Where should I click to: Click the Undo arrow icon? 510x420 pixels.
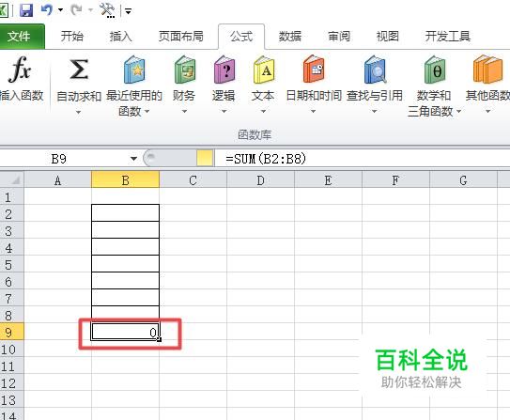pos(47,10)
